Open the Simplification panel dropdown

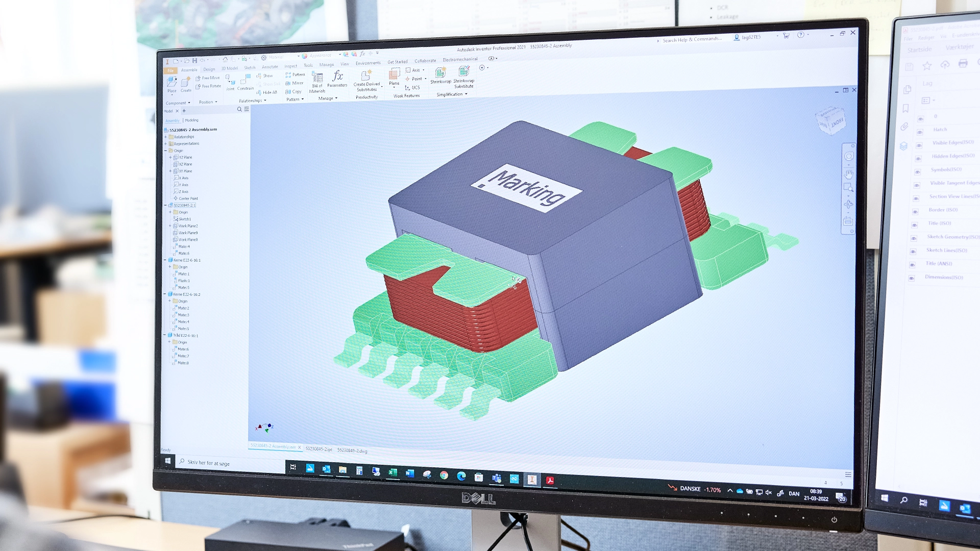coord(452,94)
